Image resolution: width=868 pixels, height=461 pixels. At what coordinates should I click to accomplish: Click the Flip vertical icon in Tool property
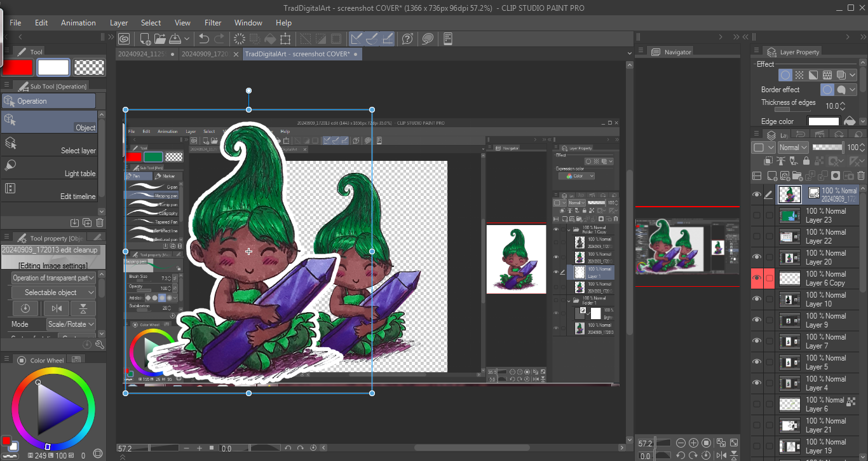83,308
